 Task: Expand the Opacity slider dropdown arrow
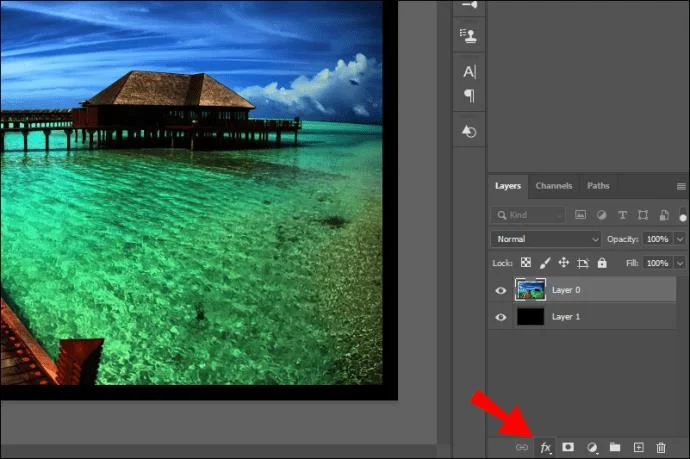pos(680,239)
